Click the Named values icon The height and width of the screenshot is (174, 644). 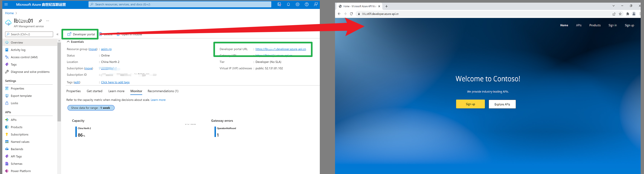[7, 142]
